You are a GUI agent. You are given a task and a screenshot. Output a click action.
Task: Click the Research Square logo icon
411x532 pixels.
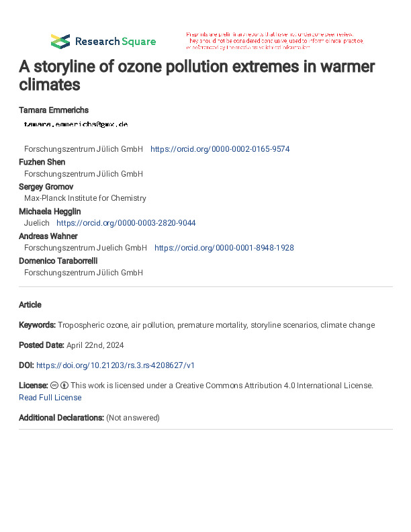click(60, 42)
